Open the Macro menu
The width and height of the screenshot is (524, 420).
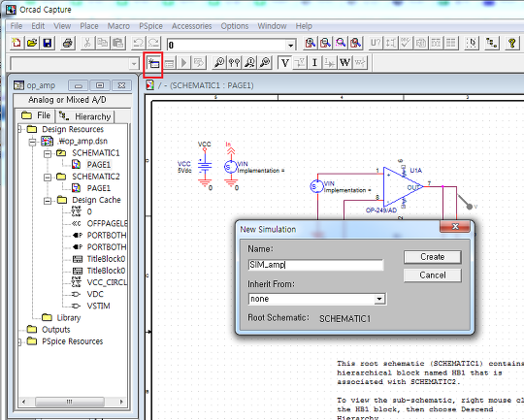pos(118,26)
